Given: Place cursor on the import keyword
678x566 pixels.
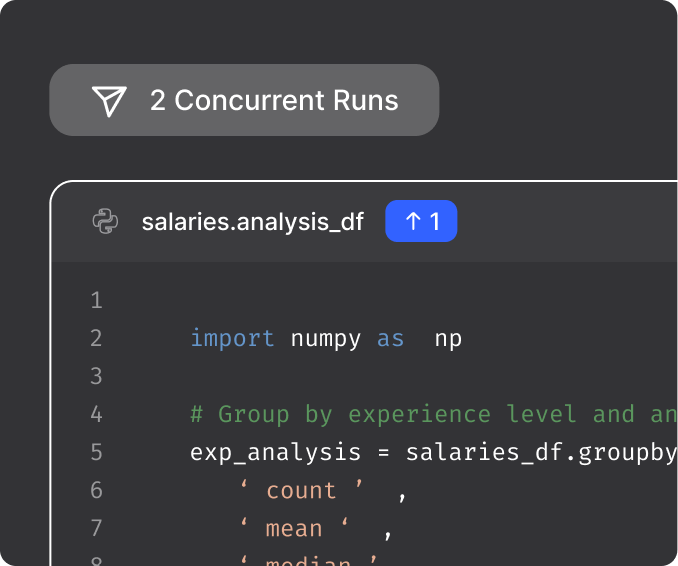Looking at the screenshot, I should [232, 338].
